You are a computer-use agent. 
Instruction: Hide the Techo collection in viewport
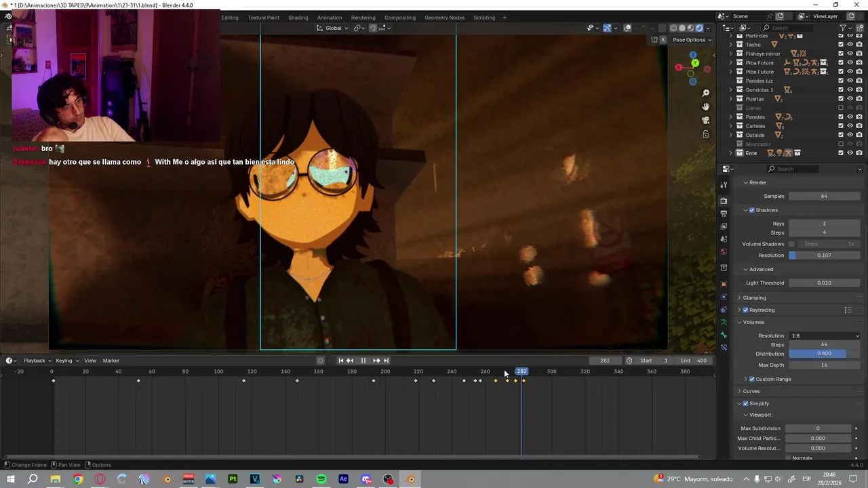point(850,45)
